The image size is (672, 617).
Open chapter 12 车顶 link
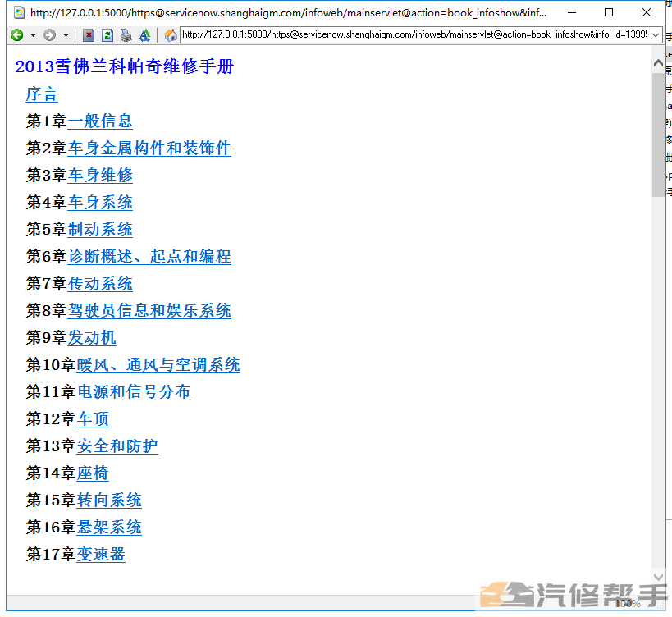pyautogui.click(x=93, y=419)
